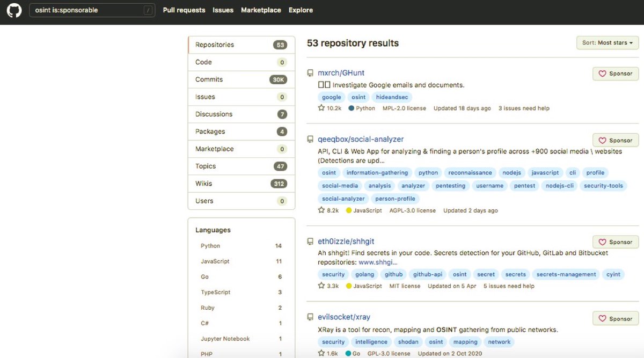Click repo icon beside eth0izzle/shhgit

[x=310, y=242]
